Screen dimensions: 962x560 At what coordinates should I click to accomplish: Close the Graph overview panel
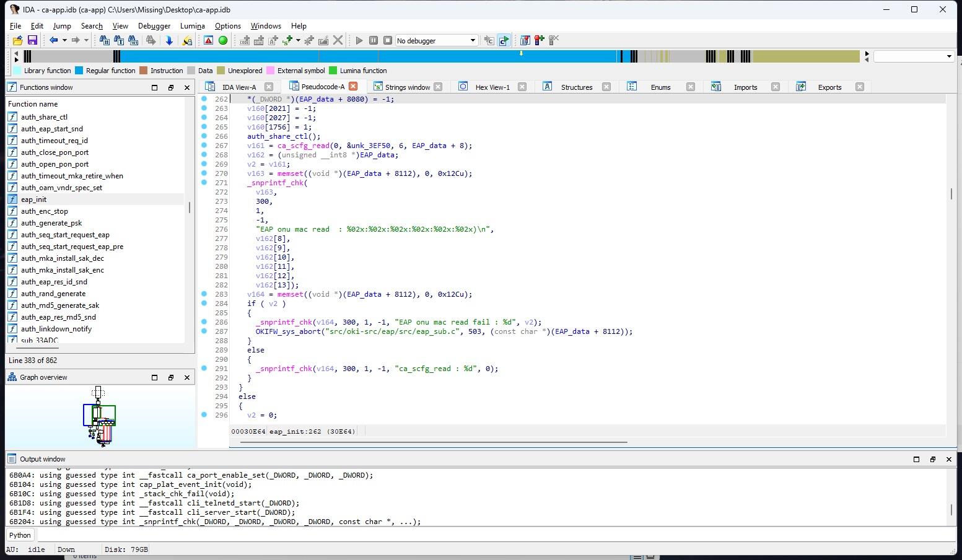click(x=187, y=377)
